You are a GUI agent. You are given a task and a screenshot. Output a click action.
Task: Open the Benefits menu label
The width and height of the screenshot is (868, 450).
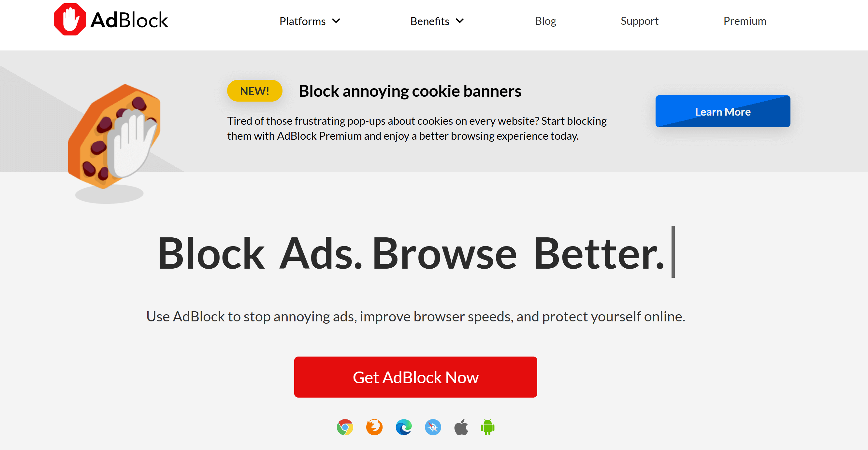(430, 21)
